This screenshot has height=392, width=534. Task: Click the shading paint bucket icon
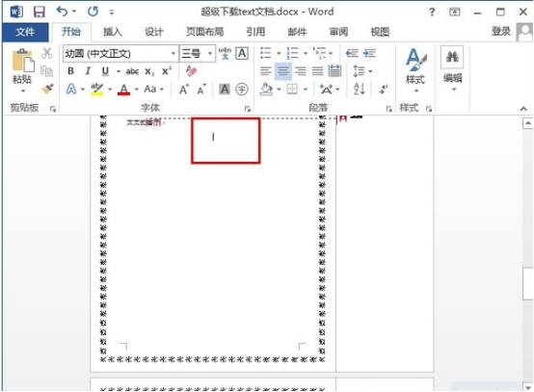click(266, 90)
